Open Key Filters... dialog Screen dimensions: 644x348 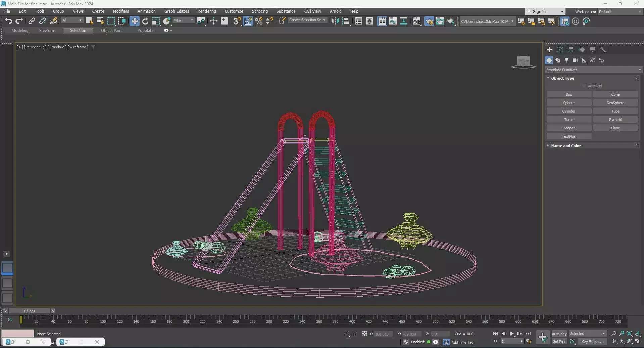(x=592, y=341)
